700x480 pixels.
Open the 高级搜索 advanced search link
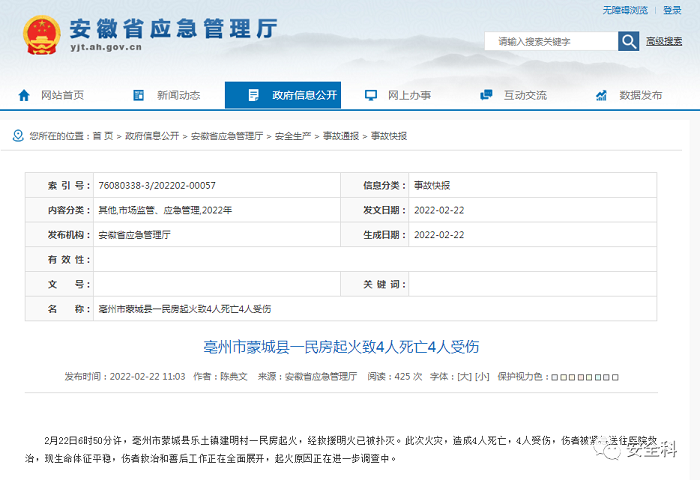(662, 41)
